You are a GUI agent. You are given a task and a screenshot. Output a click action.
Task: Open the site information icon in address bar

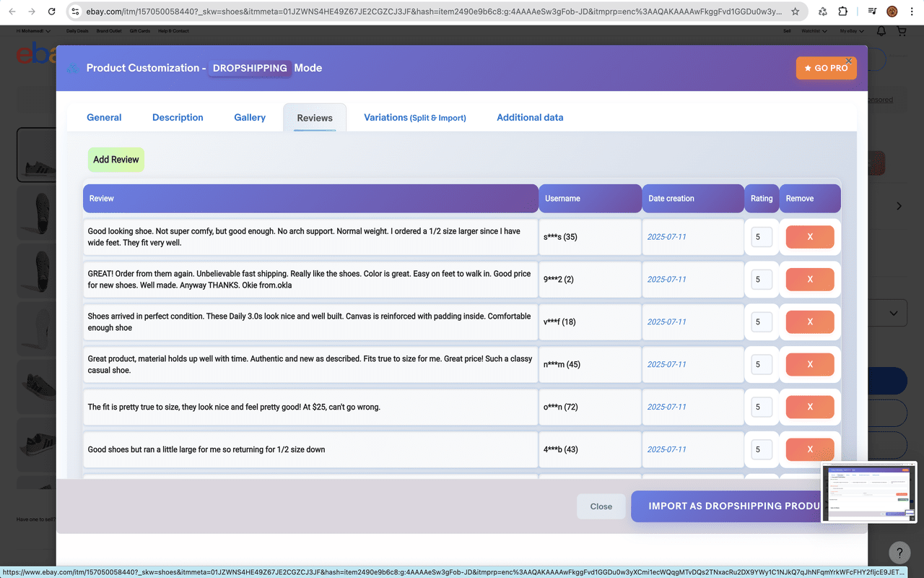[x=76, y=12]
